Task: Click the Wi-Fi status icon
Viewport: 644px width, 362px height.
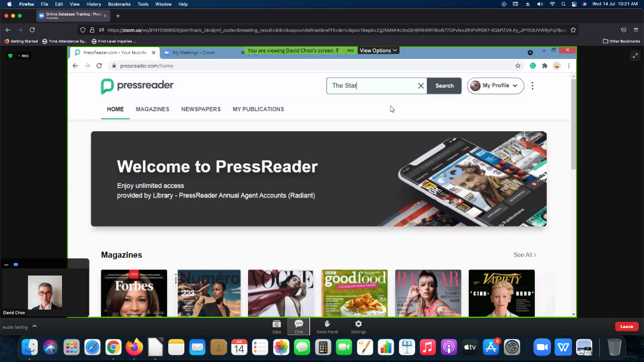Action: pos(552,4)
